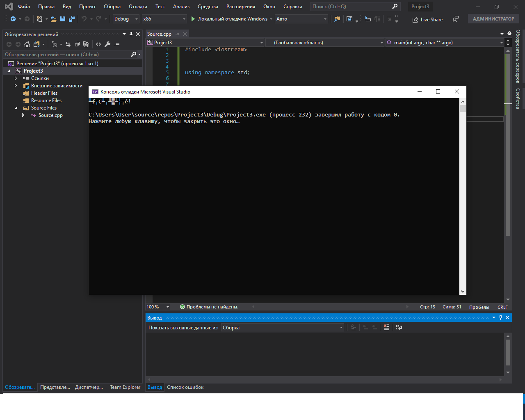Click the Open File folder icon
The image size is (525, 420).
point(53,19)
